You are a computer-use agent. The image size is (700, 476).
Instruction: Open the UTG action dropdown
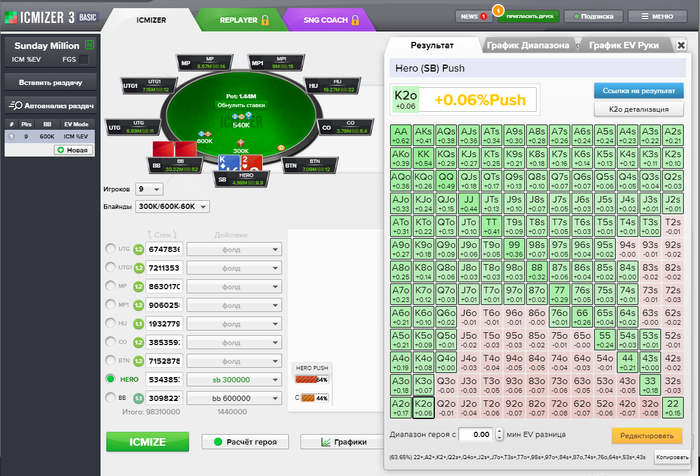(234, 250)
